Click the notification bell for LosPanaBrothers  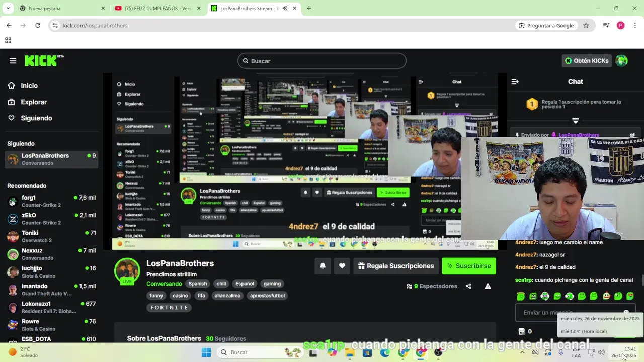click(x=323, y=266)
